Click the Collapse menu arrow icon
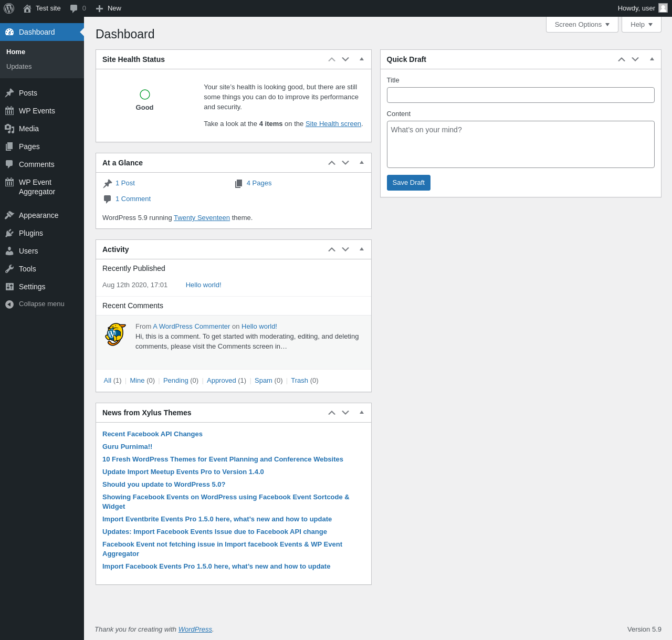The width and height of the screenshot is (672, 640). (9, 304)
